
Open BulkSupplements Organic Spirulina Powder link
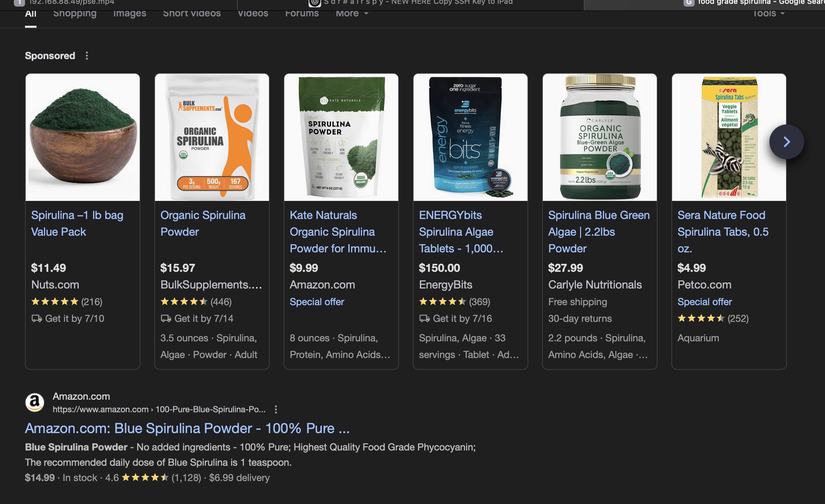[x=203, y=223]
